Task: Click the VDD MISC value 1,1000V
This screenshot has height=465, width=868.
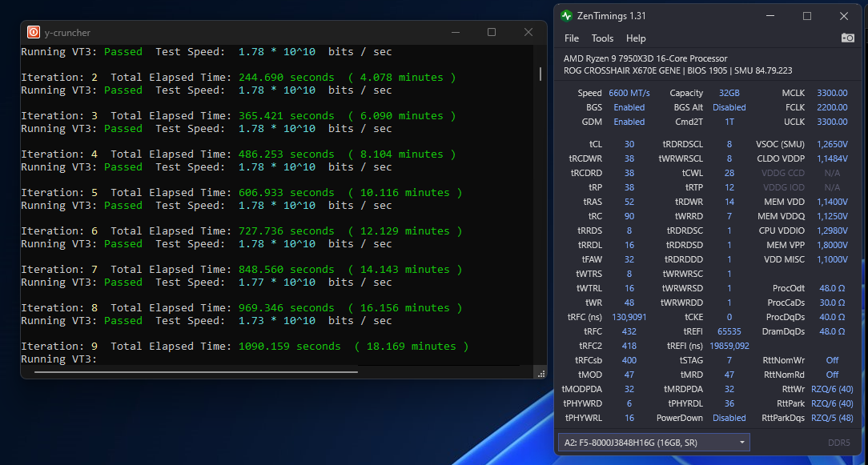Action: [832, 259]
